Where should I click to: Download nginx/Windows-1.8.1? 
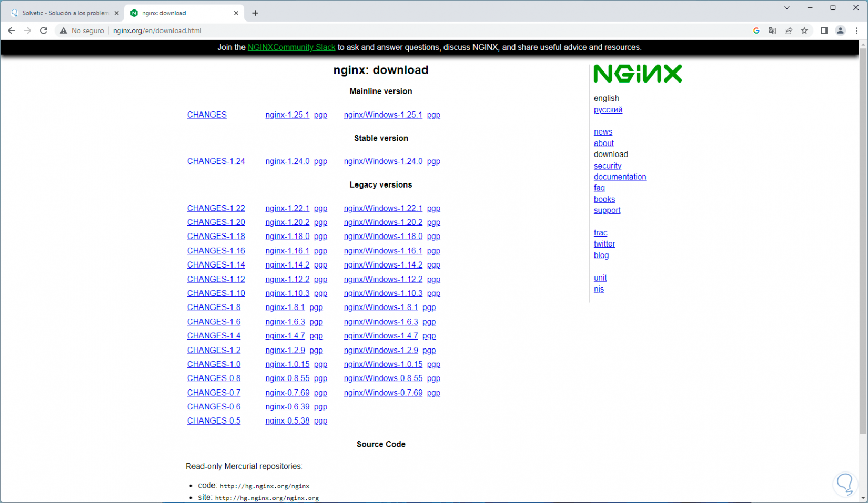(381, 307)
